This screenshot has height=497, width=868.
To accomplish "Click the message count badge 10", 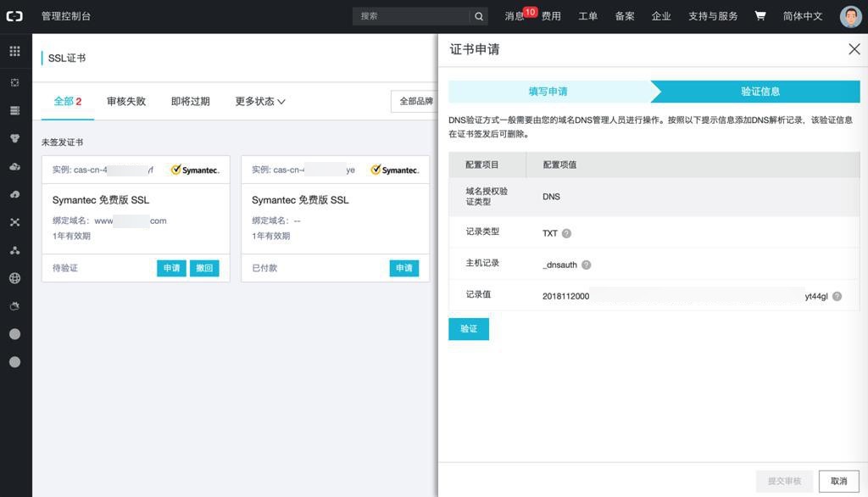I will [530, 12].
